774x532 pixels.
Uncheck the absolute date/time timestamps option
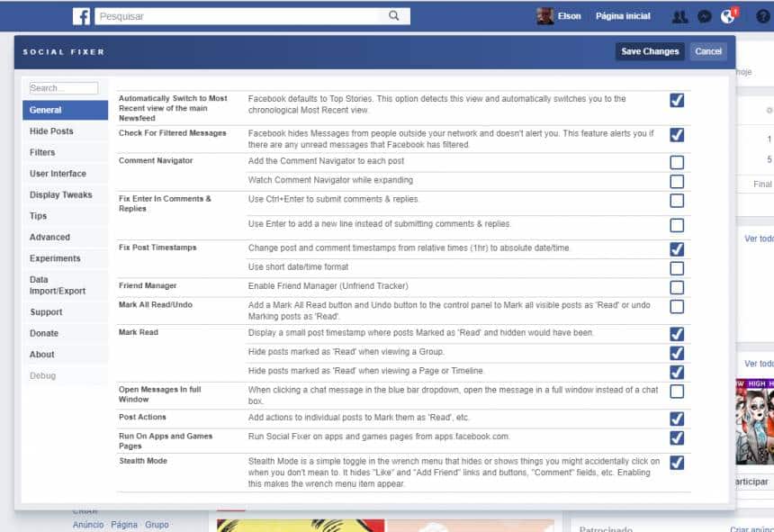[677, 249]
